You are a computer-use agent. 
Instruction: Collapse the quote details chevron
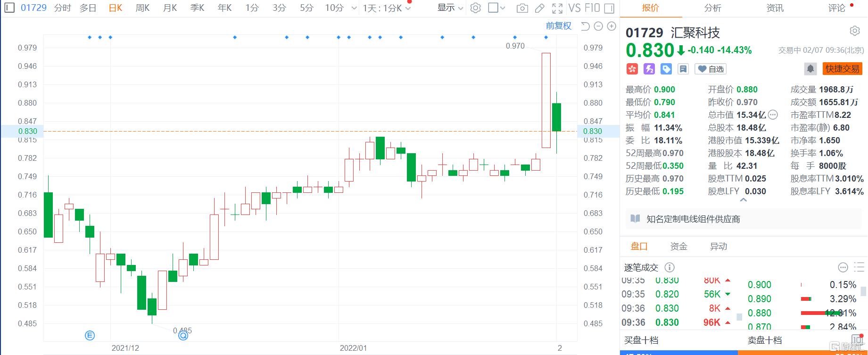click(x=744, y=200)
